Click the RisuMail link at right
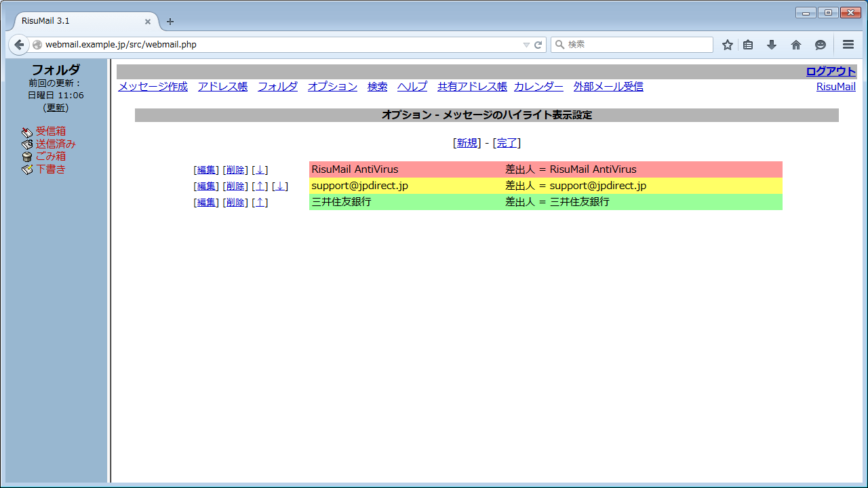This screenshot has height=488, width=868. coord(835,87)
